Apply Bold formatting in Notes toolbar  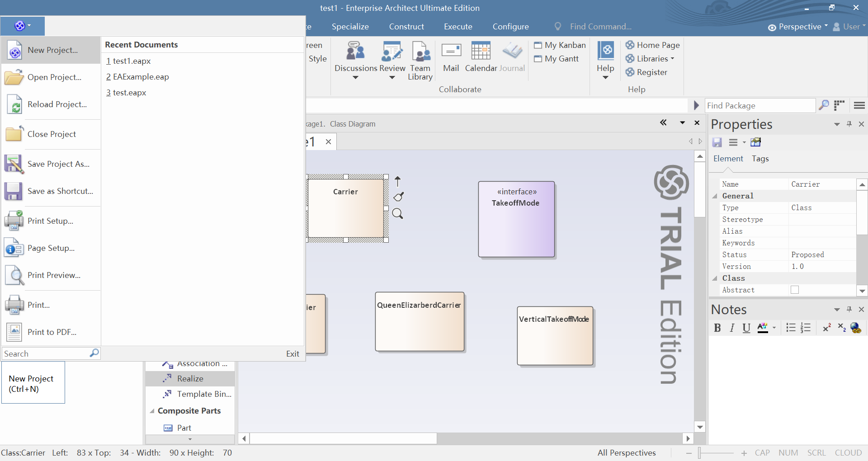point(717,328)
